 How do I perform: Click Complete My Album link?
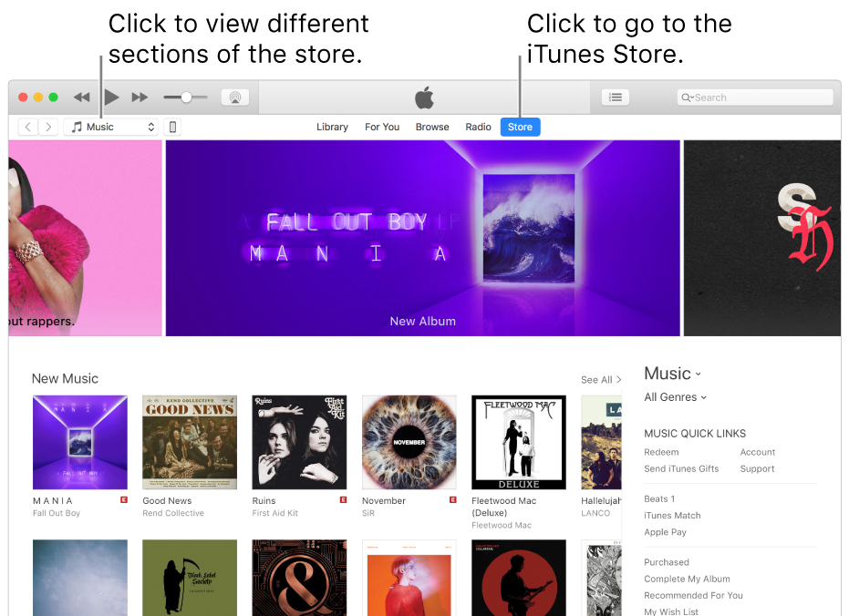pos(687,580)
